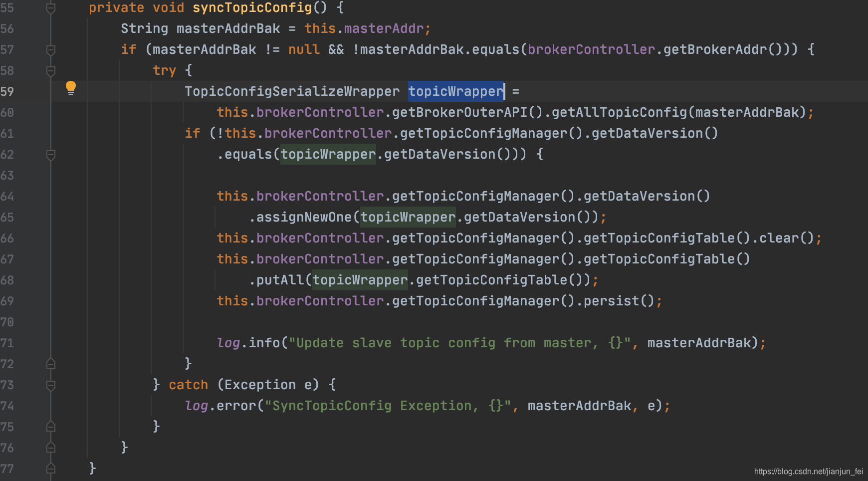
Task: Click "SyncTopicConfig Exception" string literal
Action: tap(388, 406)
